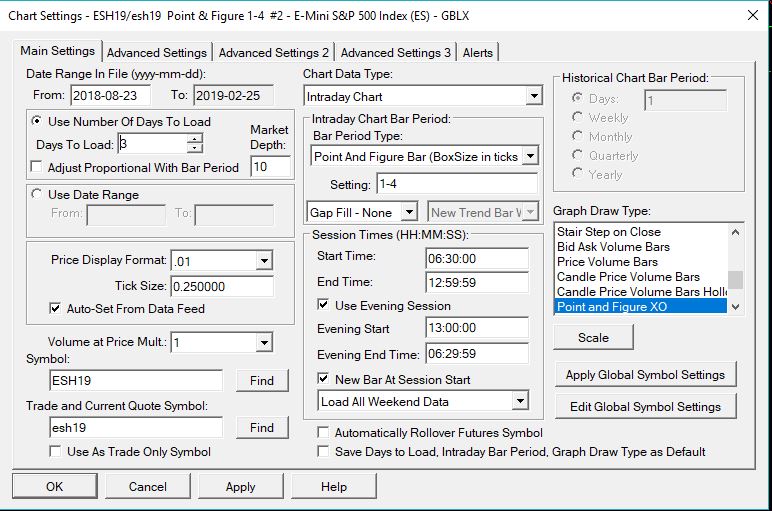Screen dimensions: 772x511
Task: Increase Days To Load with the up arrow
Action: (195, 139)
